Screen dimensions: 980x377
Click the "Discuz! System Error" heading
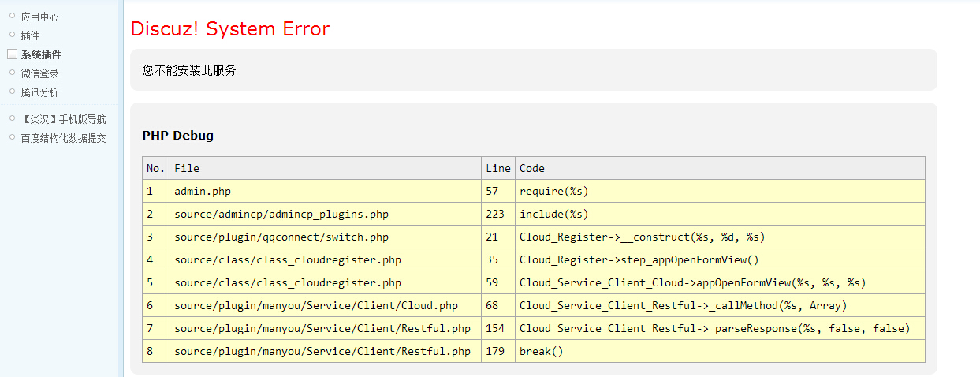[x=229, y=29]
